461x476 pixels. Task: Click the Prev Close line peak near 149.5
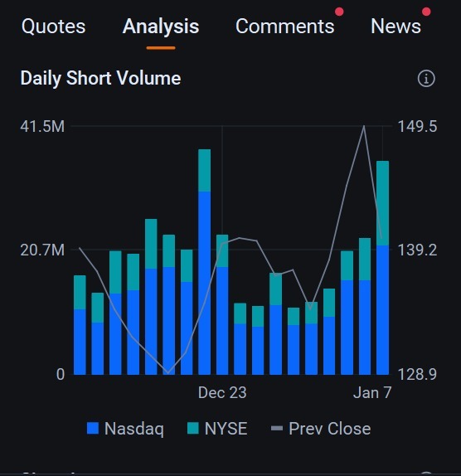(364, 126)
